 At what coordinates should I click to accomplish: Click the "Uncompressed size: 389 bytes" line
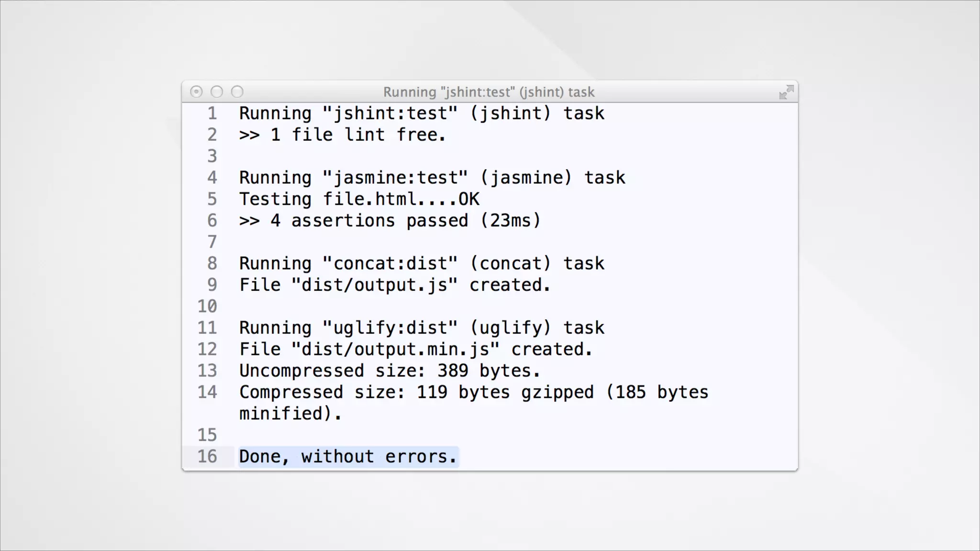pyautogui.click(x=390, y=371)
